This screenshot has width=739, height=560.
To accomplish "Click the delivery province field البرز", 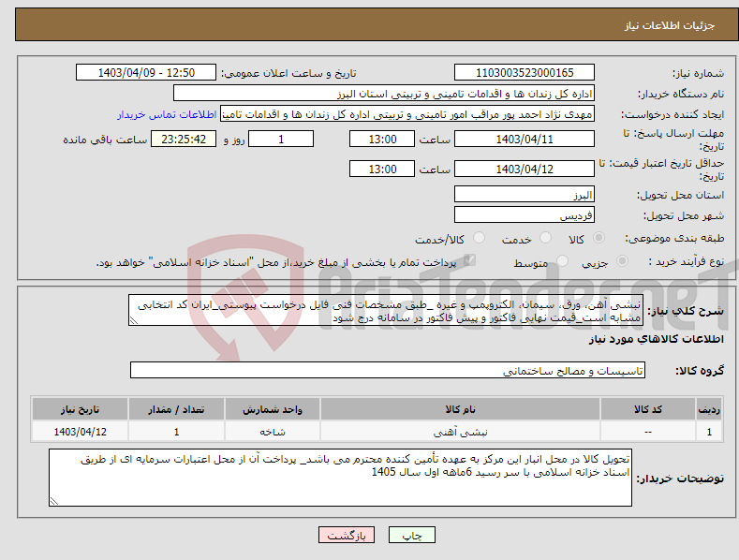I will pyautogui.click(x=525, y=194).
